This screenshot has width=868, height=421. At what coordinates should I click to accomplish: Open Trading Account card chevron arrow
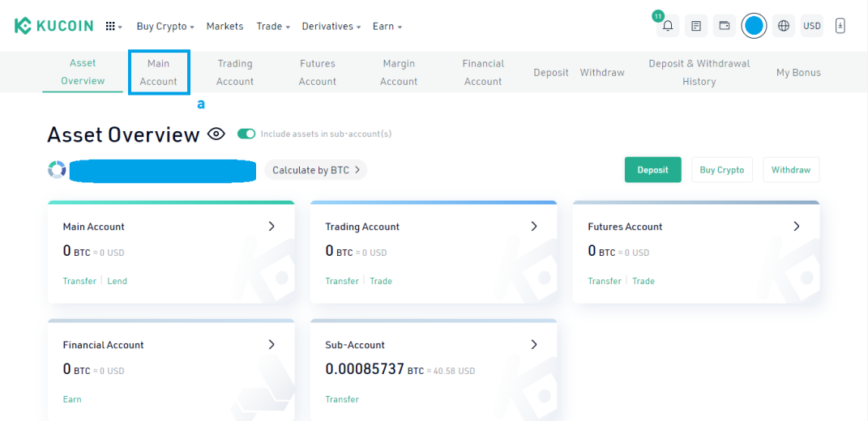click(533, 226)
